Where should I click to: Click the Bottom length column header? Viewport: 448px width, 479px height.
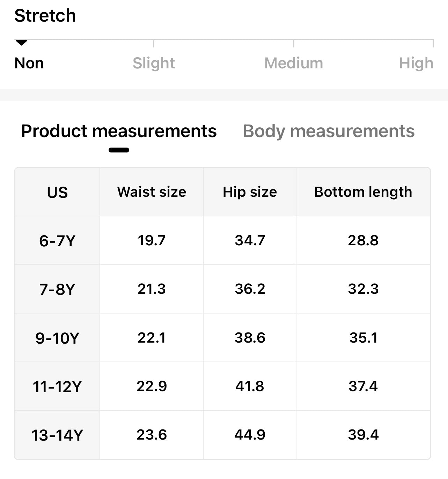(363, 192)
